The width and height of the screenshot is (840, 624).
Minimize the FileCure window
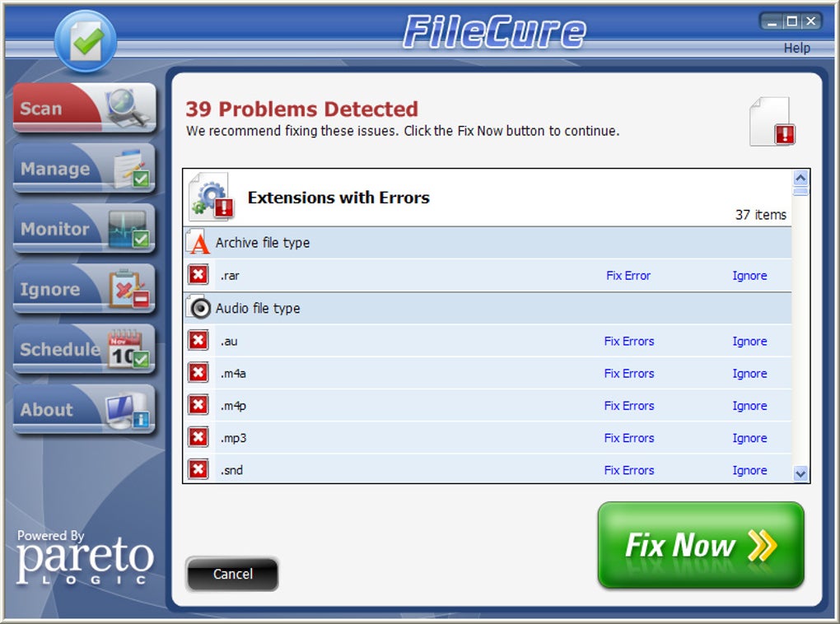pyautogui.click(x=772, y=22)
